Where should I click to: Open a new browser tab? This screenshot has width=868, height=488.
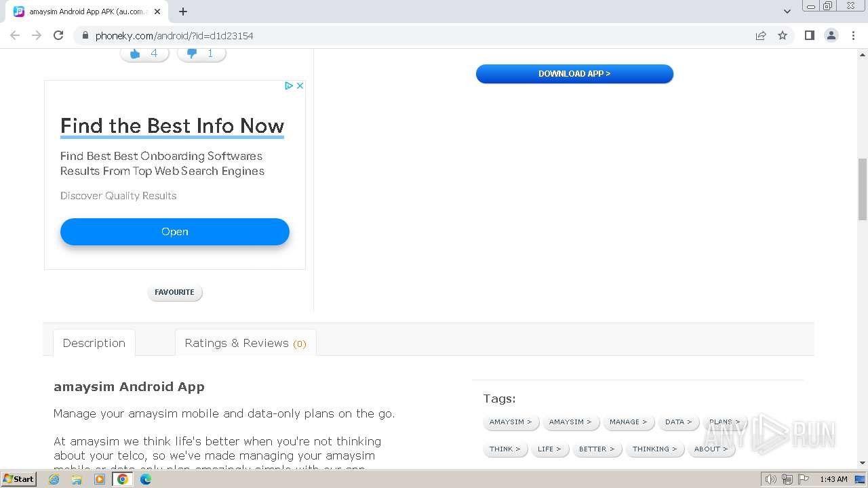(x=183, y=12)
